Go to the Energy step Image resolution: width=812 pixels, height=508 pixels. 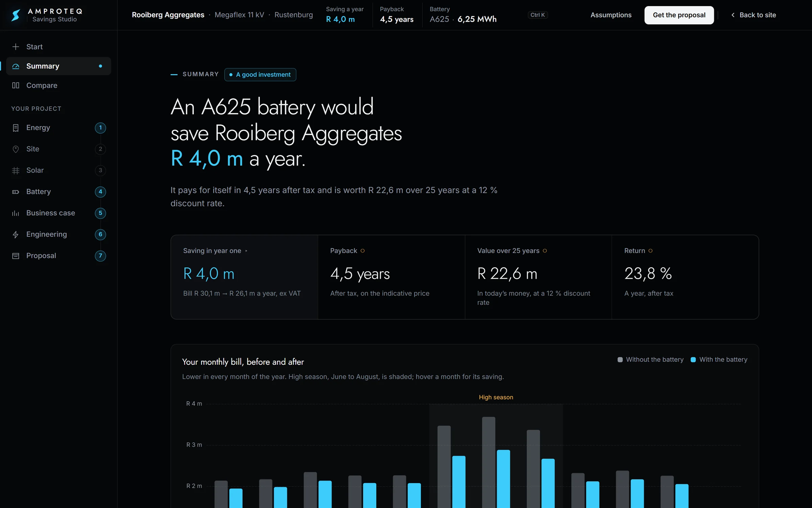[58, 128]
